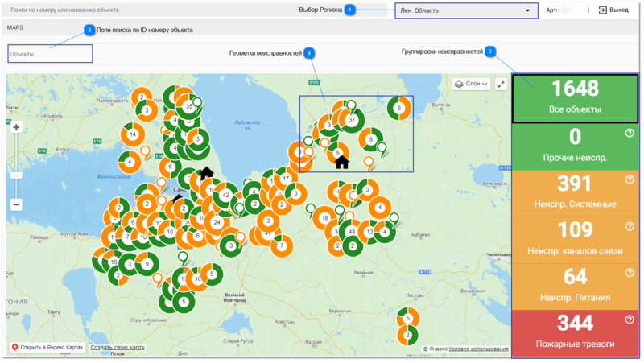Click the cluster marker showing 42
Screen dimensions: 644x363
point(225,195)
